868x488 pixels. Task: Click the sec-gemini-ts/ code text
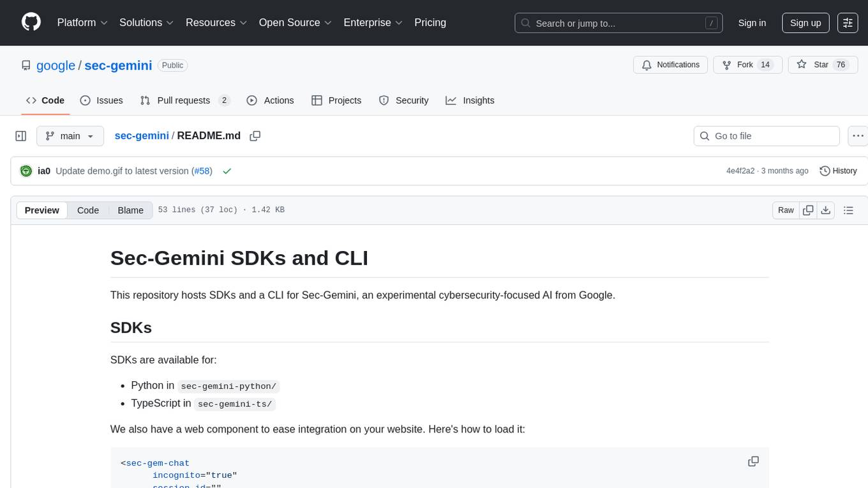click(x=235, y=404)
